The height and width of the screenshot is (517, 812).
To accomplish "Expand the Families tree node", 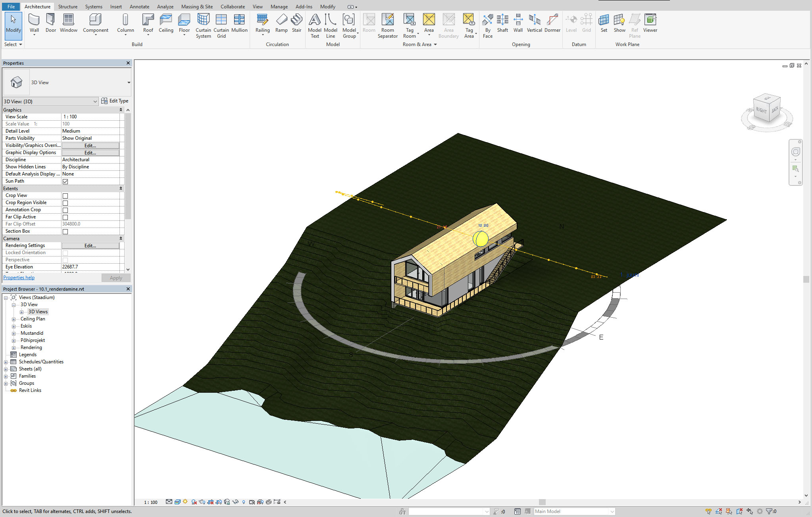I will (6, 376).
